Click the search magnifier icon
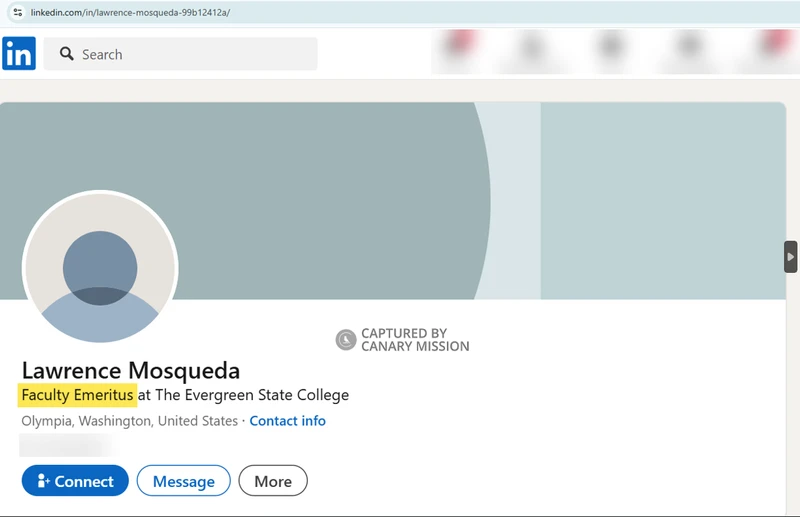 click(x=67, y=54)
